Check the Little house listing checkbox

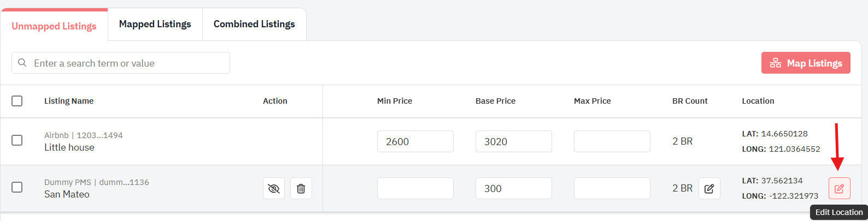click(x=17, y=140)
